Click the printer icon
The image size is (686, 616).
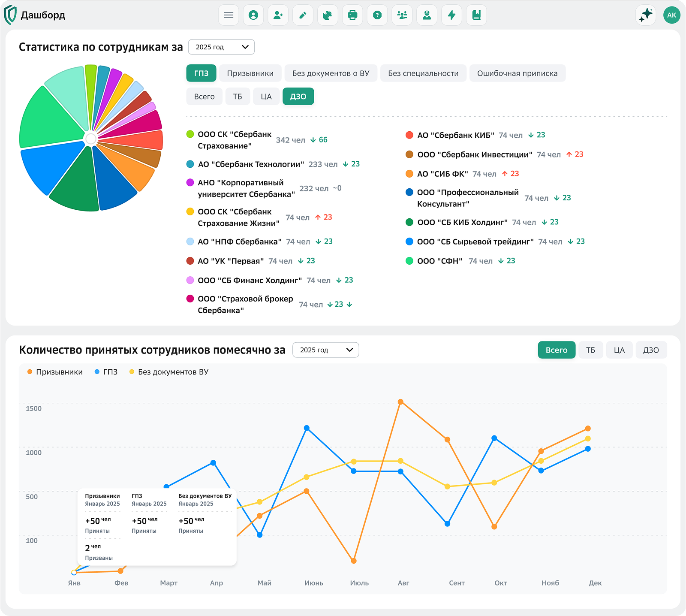(x=352, y=15)
